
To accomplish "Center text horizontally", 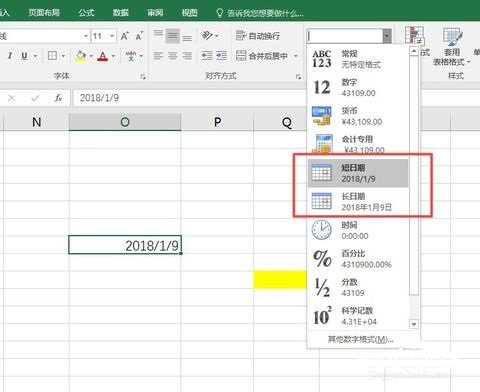I will coord(173,56).
